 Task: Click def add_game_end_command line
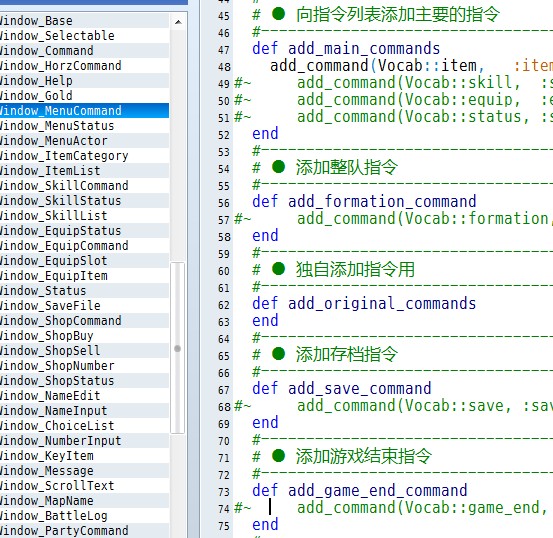tap(360, 490)
